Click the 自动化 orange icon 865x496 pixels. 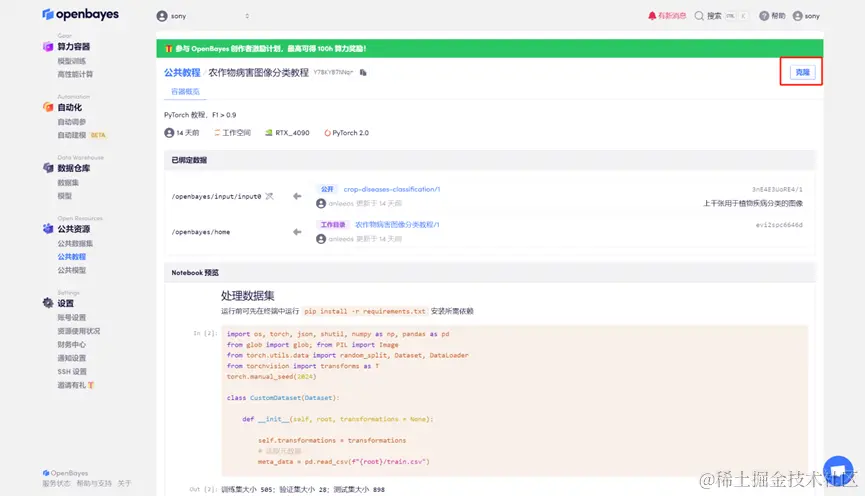pyautogui.click(x=48, y=107)
